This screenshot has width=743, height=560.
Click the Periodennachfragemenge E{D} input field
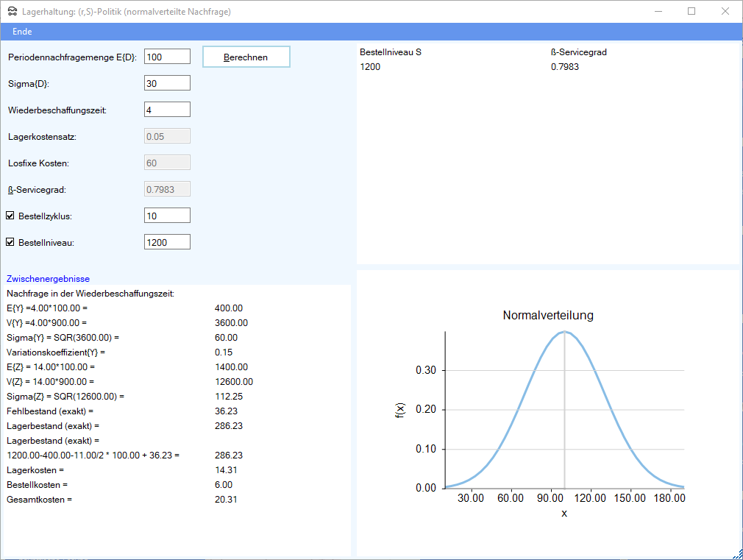pos(167,57)
